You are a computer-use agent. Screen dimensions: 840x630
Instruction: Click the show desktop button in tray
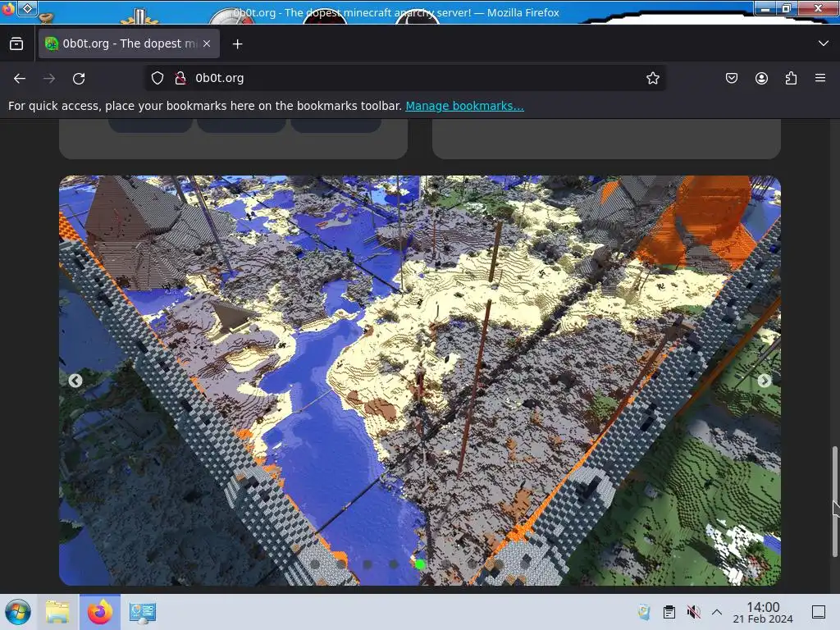819,612
